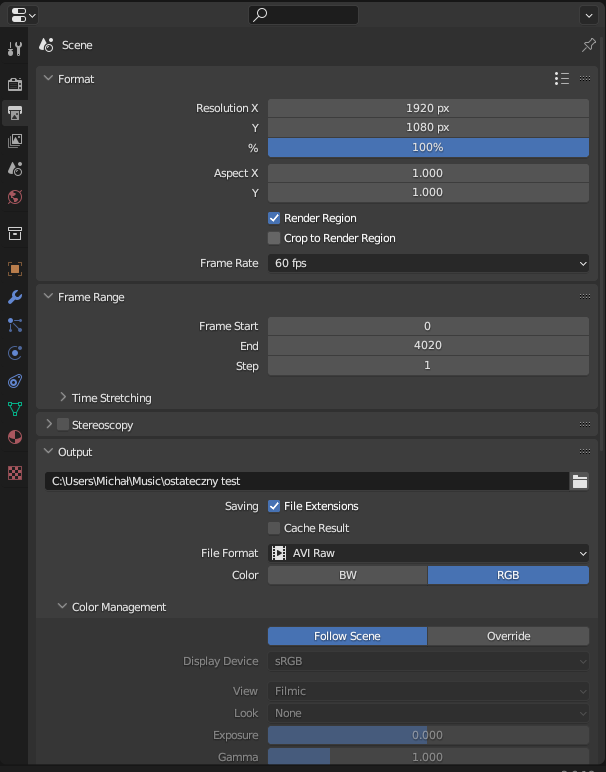Open the Look None dropdown
Viewport: 606px width, 772px height.
pos(428,713)
